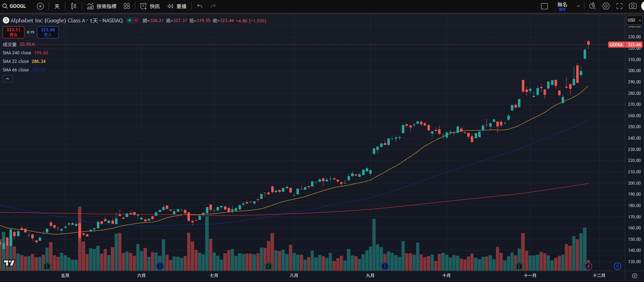The height and width of the screenshot is (282, 644).
Task: Open the 技術指標 indicators panel
Action: click(x=102, y=6)
